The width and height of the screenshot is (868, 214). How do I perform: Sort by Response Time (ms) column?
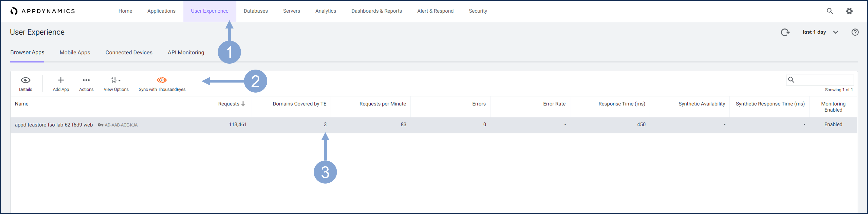coord(621,104)
